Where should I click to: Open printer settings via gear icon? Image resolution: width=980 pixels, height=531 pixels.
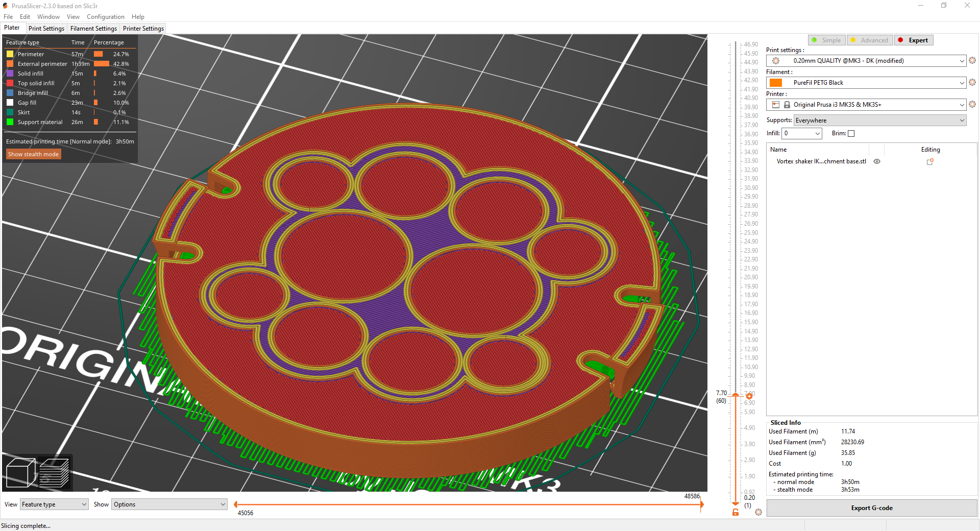(x=972, y=104)
